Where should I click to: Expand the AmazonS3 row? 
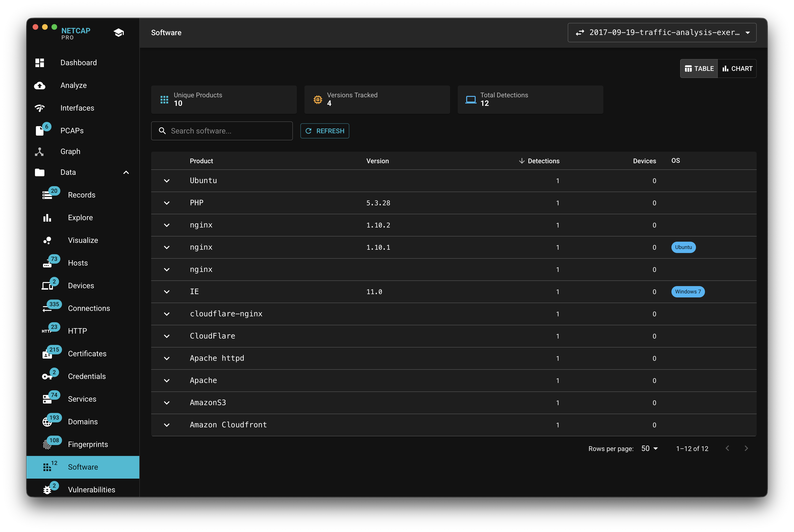(166, 403)
